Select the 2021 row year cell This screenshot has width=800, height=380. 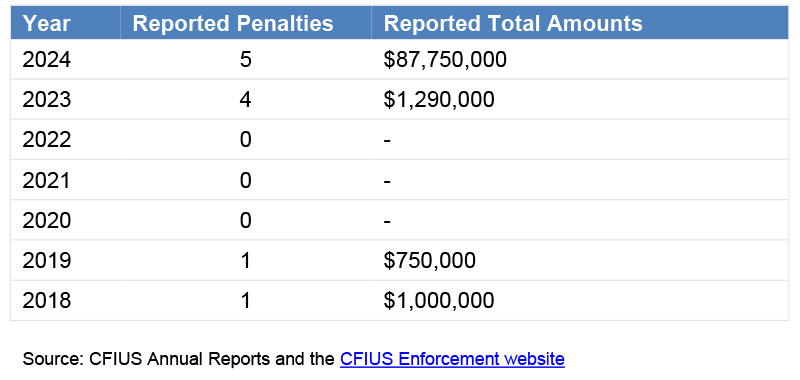[x=65, y=180]
